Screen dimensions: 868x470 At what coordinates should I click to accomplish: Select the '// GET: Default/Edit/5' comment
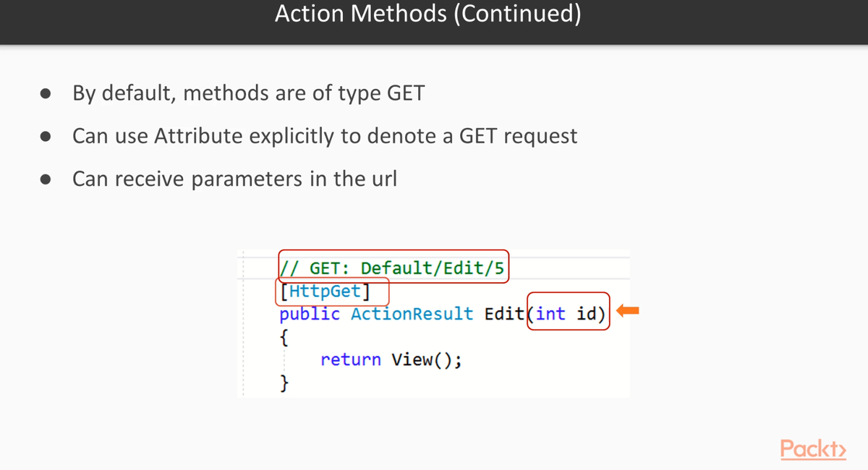[395, 268]
